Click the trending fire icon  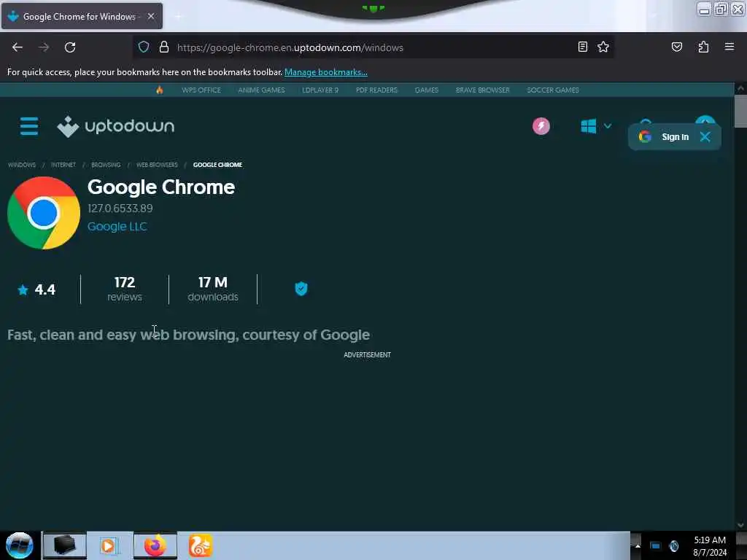click(x=160, y=90)
